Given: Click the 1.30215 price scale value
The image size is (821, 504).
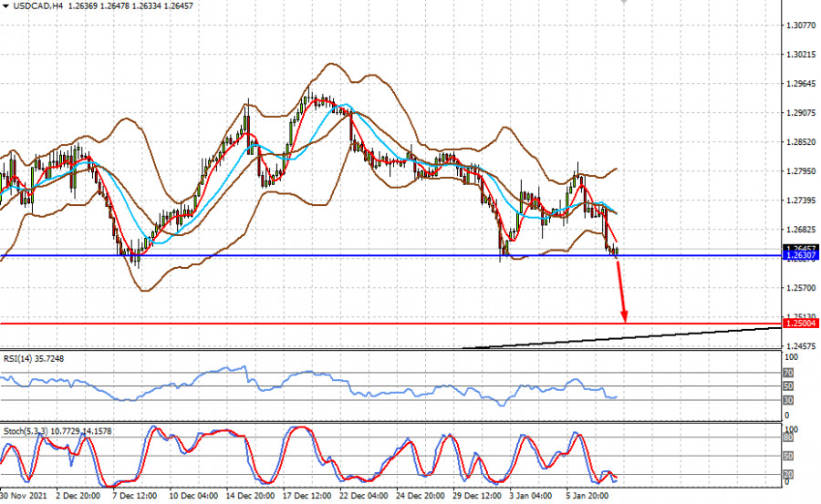Looking at the screenshot, I should pos(801,55).
